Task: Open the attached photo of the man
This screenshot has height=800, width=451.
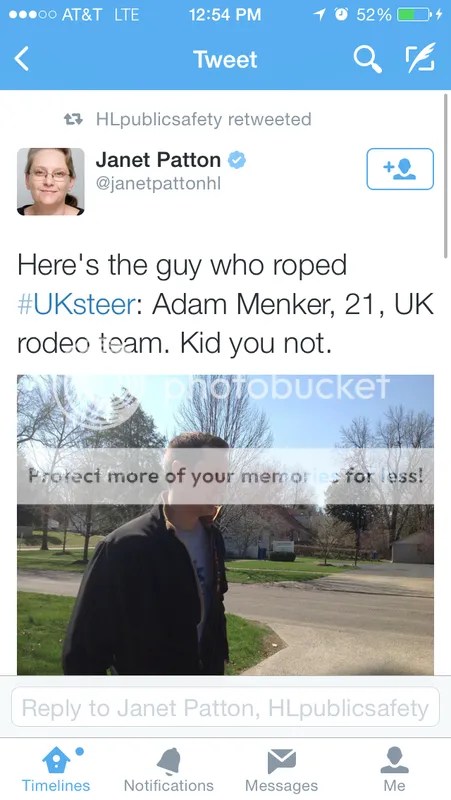Action: (x=226, y=525)
